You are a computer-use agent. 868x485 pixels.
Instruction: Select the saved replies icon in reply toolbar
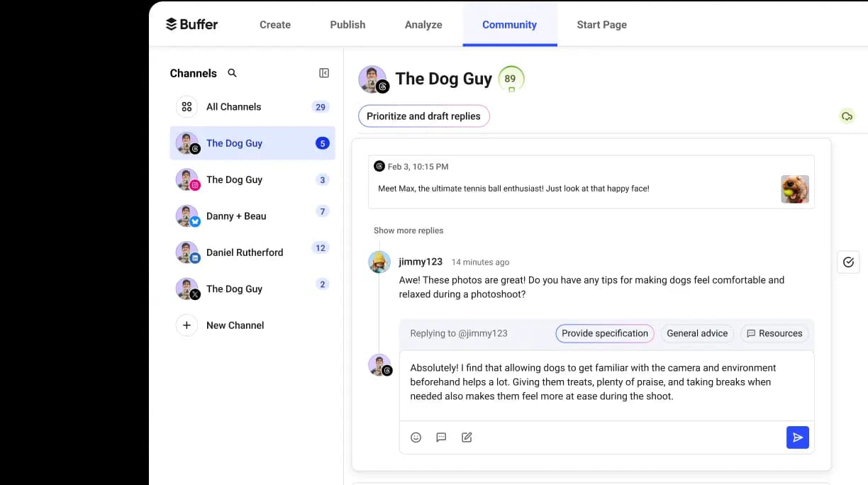tap(441, 437)
